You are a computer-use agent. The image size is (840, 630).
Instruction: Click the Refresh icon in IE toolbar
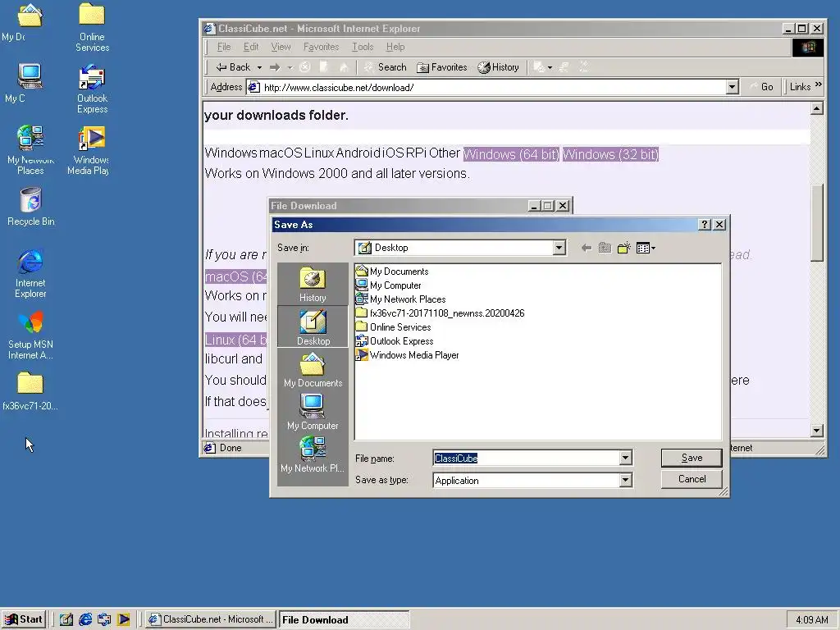coord(324,67)
